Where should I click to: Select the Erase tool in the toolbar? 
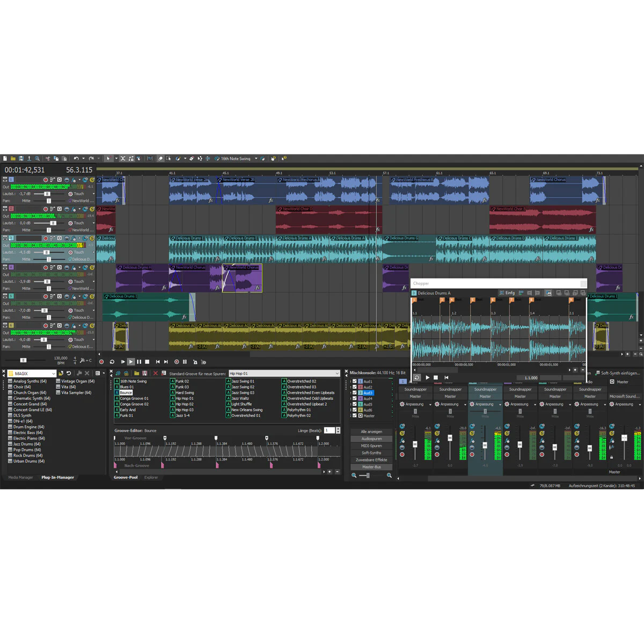click(191, 158)
